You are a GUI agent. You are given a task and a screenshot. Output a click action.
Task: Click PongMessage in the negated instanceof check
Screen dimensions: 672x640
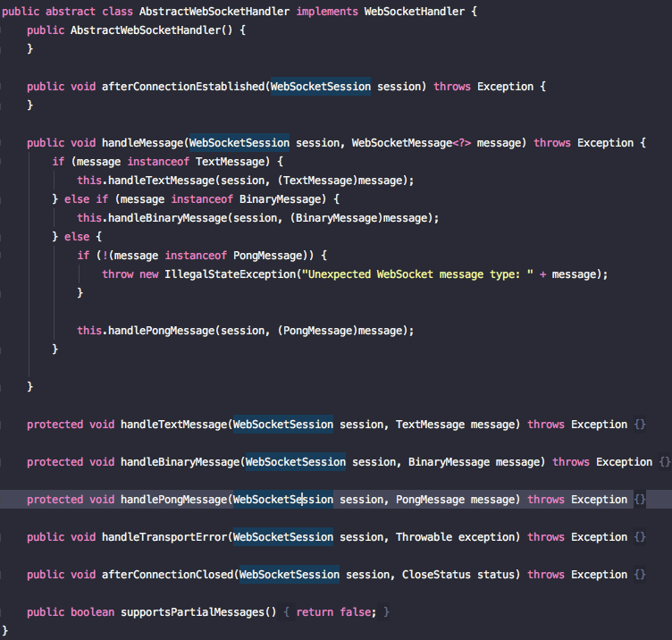[x=268, y=256]
